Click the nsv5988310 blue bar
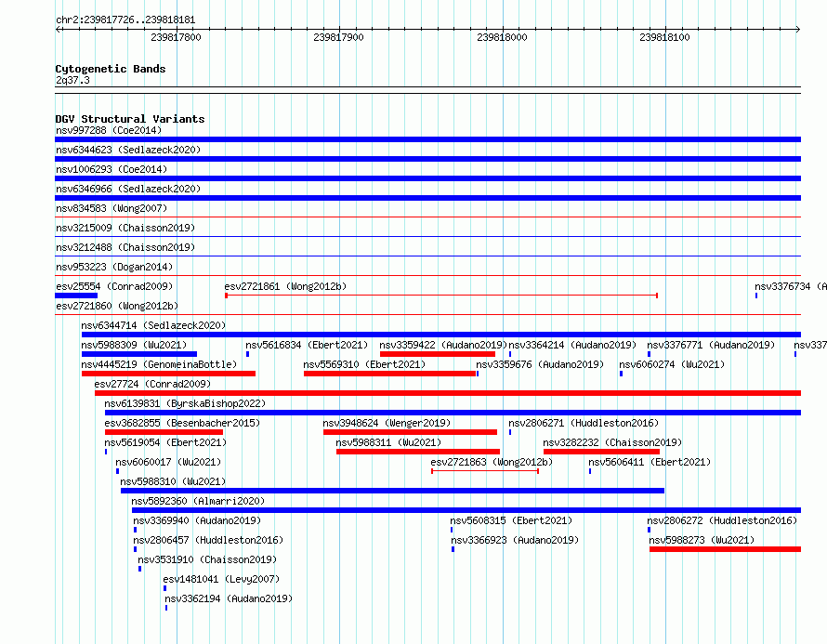827x644 pixels. [x=392, y=491]
